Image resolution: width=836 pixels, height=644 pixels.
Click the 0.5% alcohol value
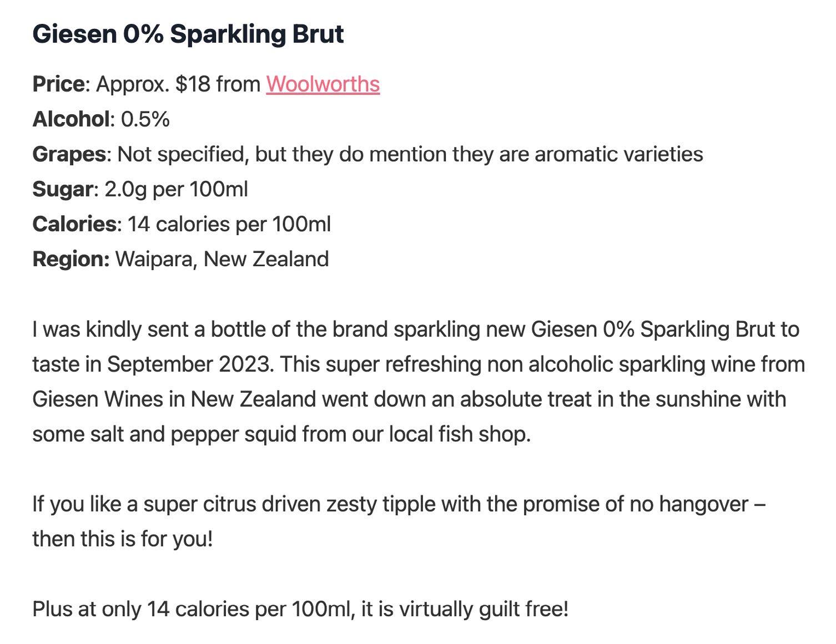(x=145, y=119)
